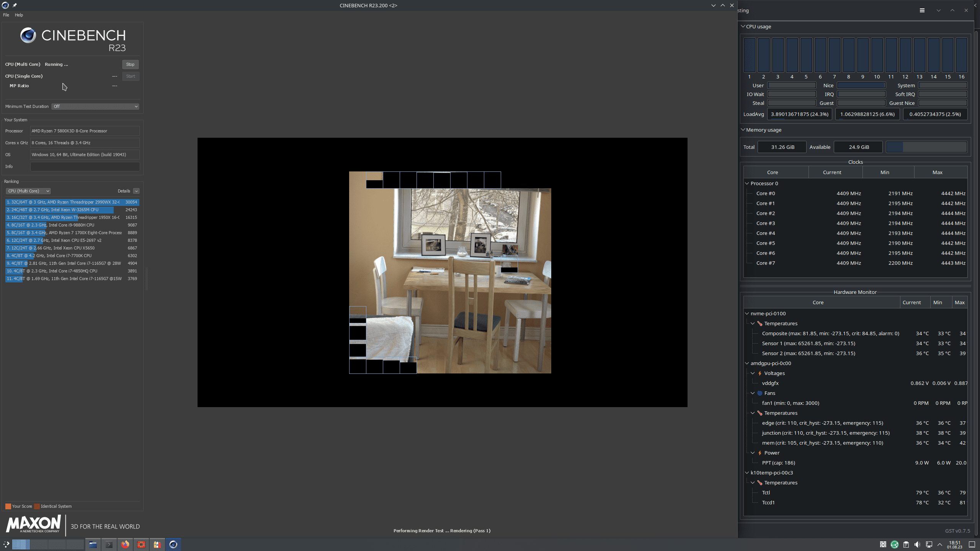Collapse amdgpu Voltages node
This screenshot has height=551, width=980.
click(x=753, y=373)
